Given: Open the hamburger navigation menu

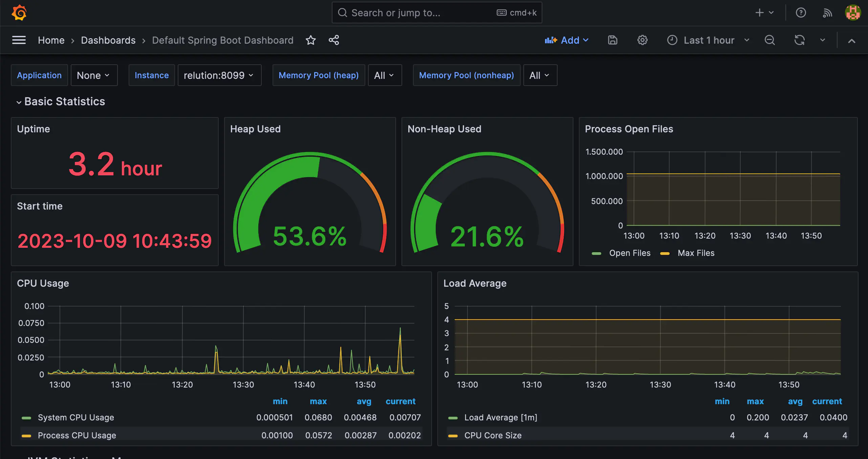Looking at the screenshot, I should (x=19, y=40).
